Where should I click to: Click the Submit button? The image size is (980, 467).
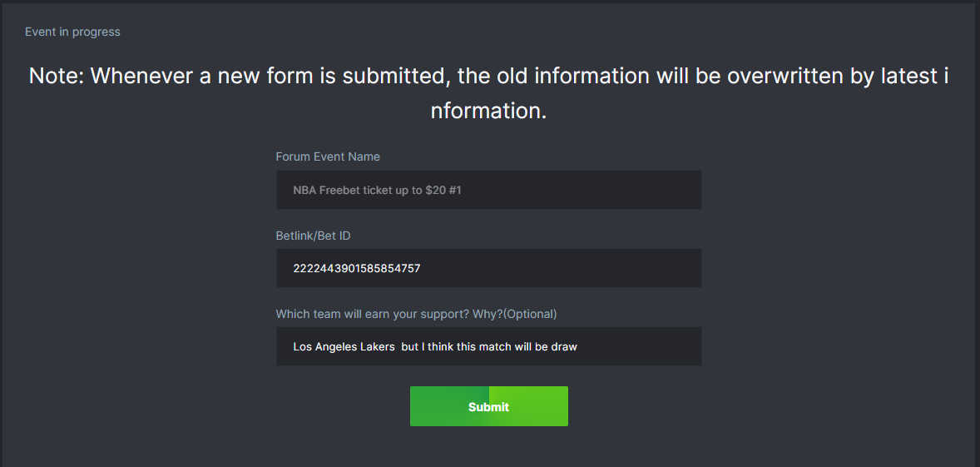click(488, 406)
